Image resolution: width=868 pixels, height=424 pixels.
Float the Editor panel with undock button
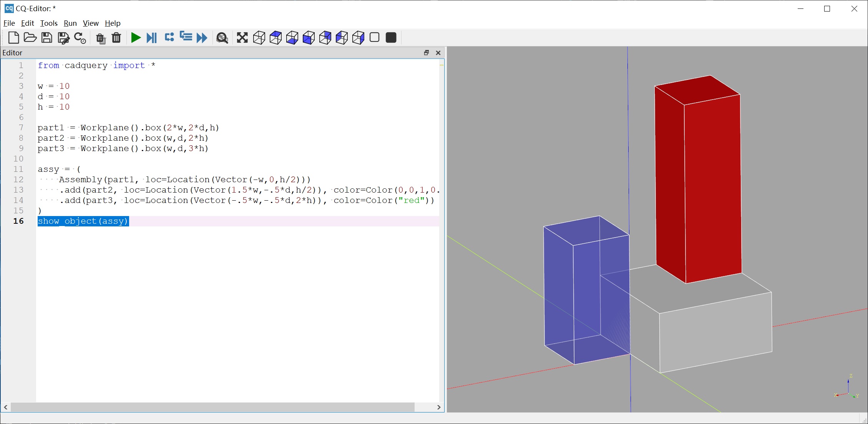coord(427,53)
